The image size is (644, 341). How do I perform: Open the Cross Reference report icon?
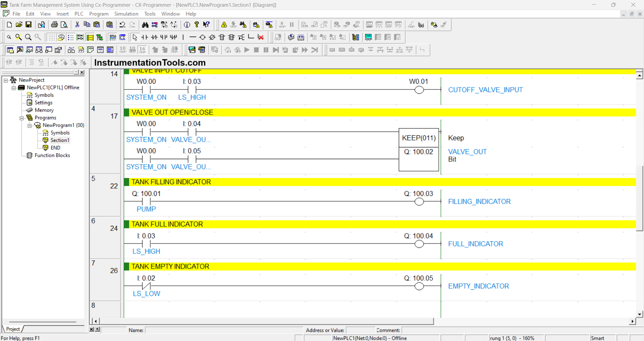pos(71,50)
